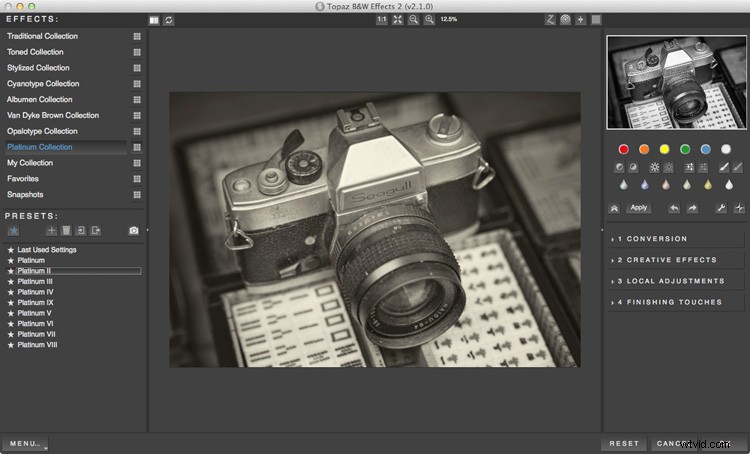
Task: Open the MENU... dropdown
Action: 25,443
